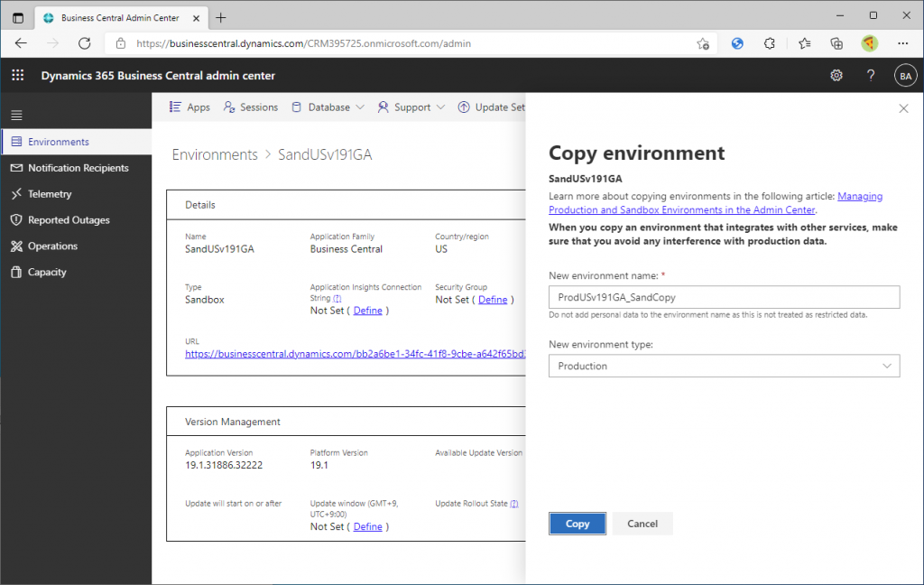Screen dimensions: 924x585
Task: Reload the page with refresh icon
Action: tap(85, 43)
